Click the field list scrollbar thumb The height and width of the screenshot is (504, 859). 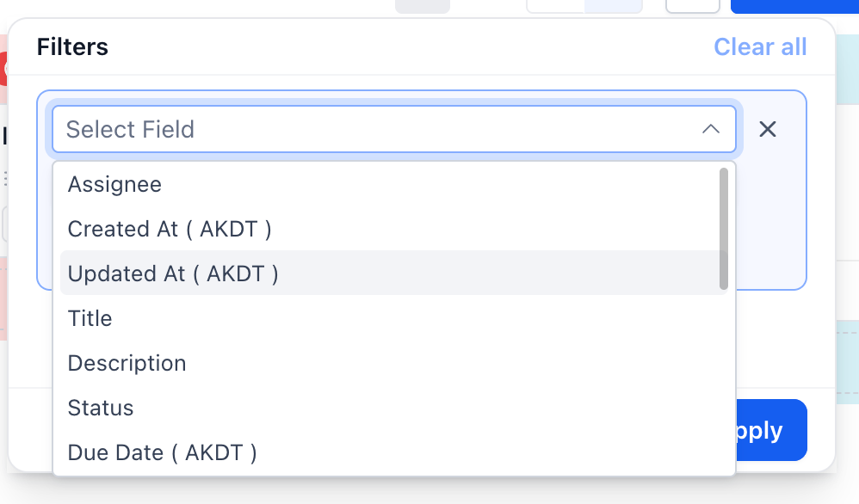(724, 229)
